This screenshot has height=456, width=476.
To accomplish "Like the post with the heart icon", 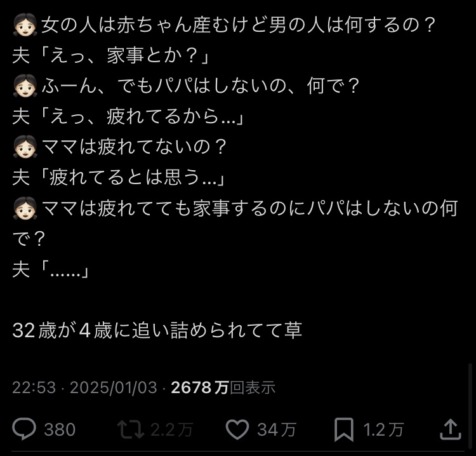I will point(237,429).
